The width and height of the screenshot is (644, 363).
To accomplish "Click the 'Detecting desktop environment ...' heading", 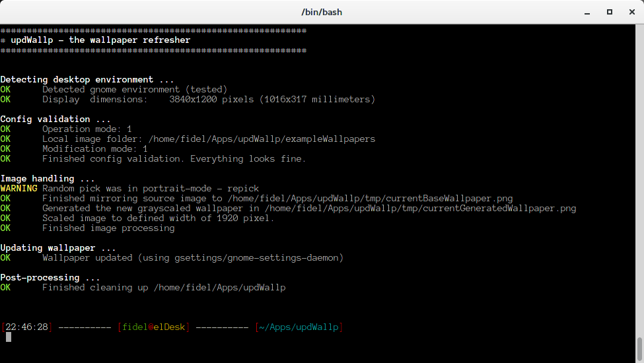I will click(x=87, y=80).
